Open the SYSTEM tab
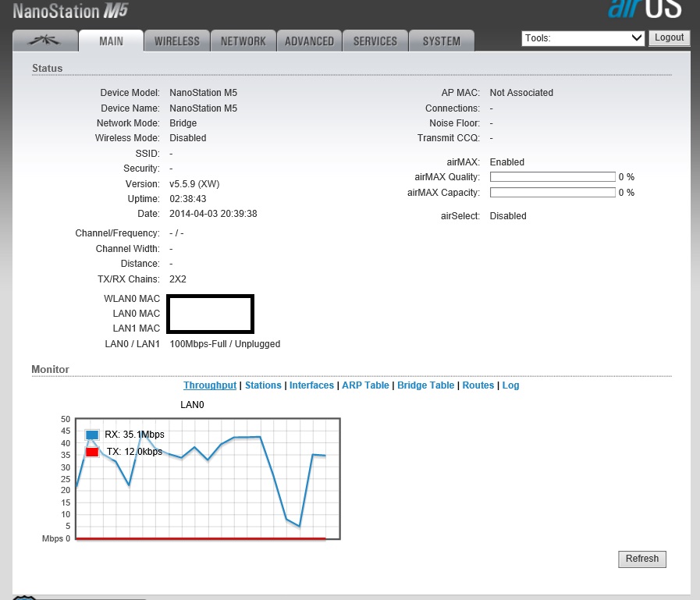Viewport: 700px width, 600px height. [x=442, y=41]
